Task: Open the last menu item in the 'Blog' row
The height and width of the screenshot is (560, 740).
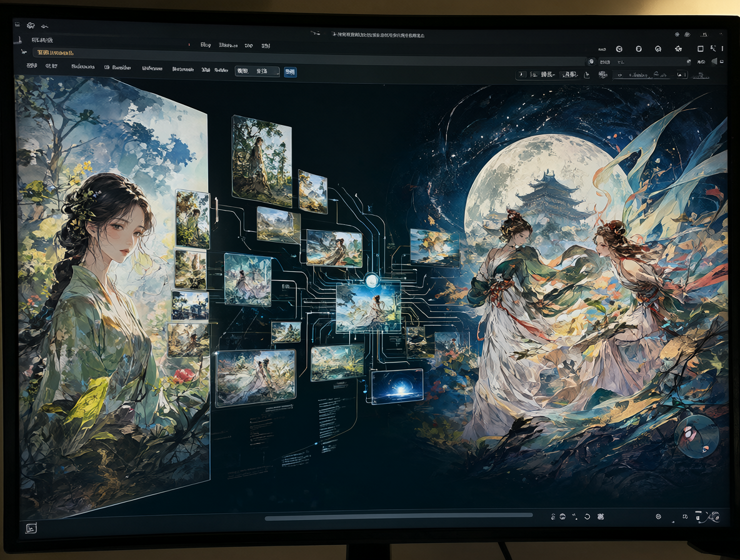Action: (266, 46)
